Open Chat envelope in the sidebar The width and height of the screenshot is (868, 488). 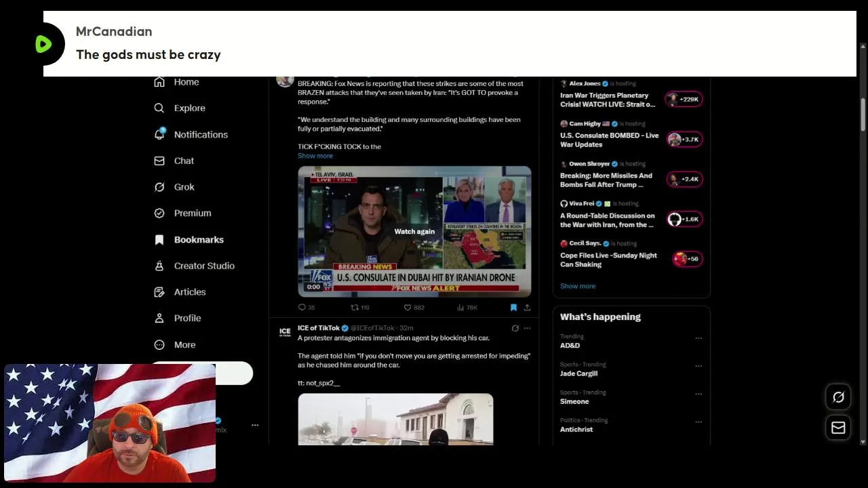coord(174,161)
